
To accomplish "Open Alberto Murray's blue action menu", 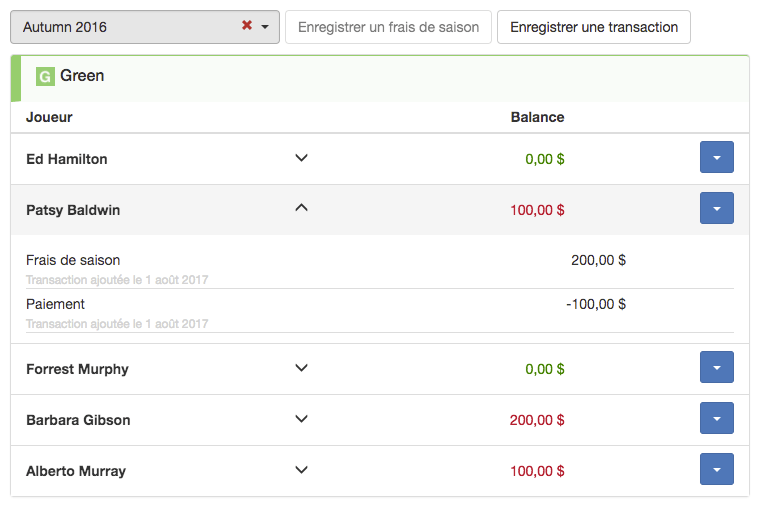I will 716,469.
